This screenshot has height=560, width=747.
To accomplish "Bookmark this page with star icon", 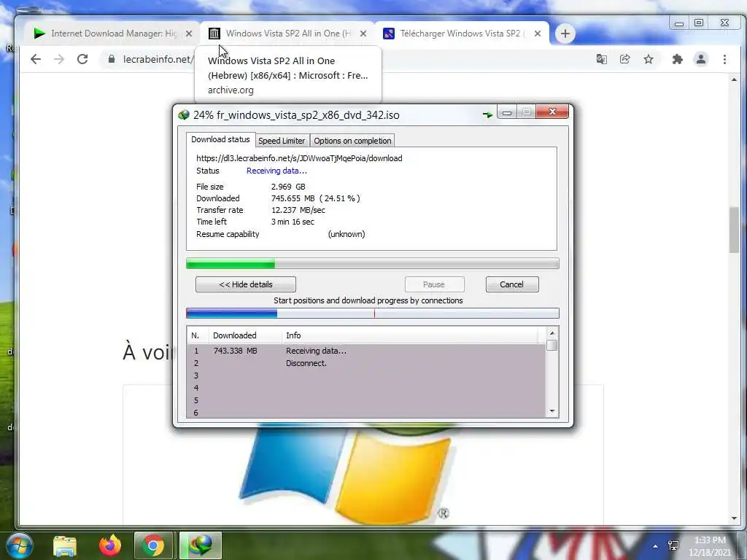I will [x=649, y=59].
